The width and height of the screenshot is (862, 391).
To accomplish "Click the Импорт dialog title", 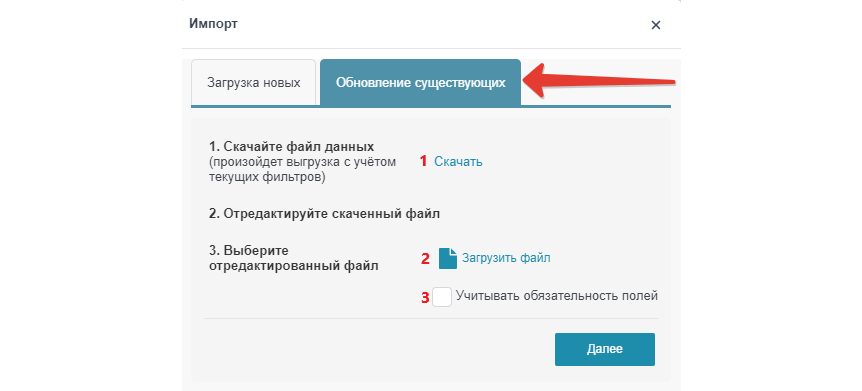I will pos(214,24).
